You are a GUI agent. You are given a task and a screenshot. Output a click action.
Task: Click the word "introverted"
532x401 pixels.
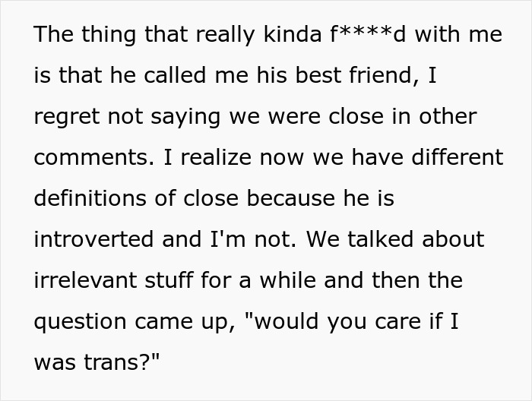(x=93, y=239)
